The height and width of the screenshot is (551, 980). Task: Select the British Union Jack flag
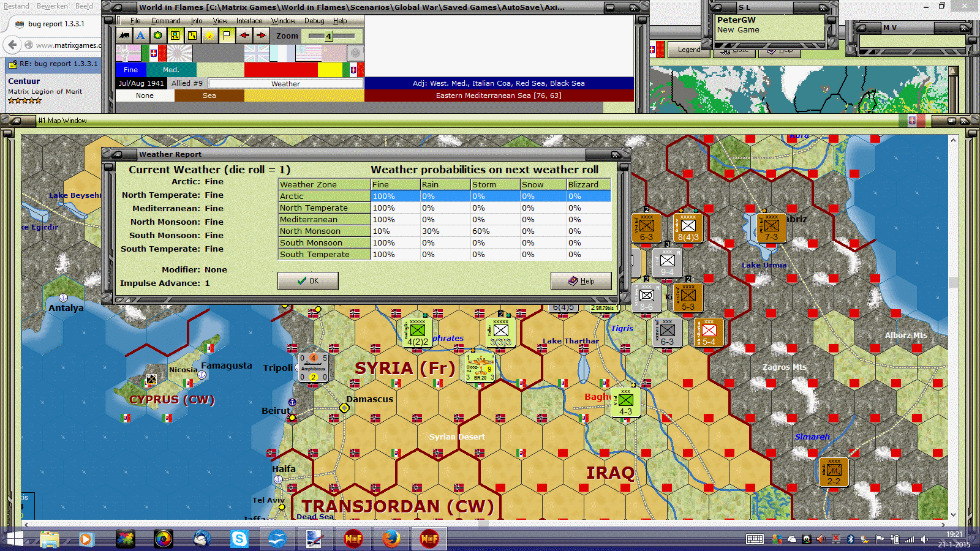point(257,53)
